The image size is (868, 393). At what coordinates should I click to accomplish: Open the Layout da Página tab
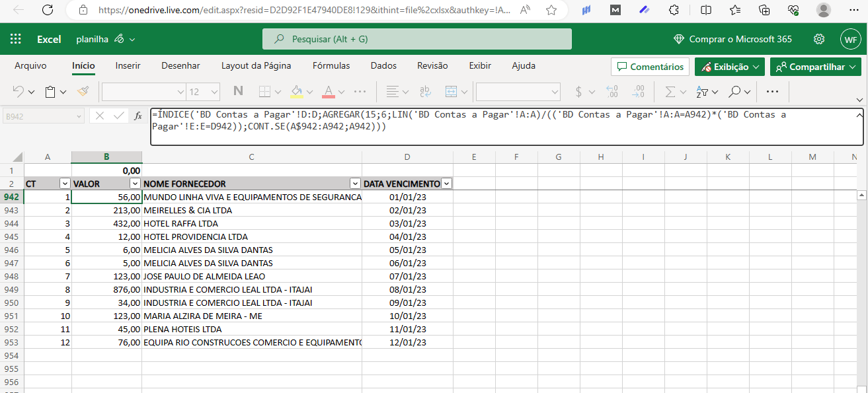coord(256,65)
